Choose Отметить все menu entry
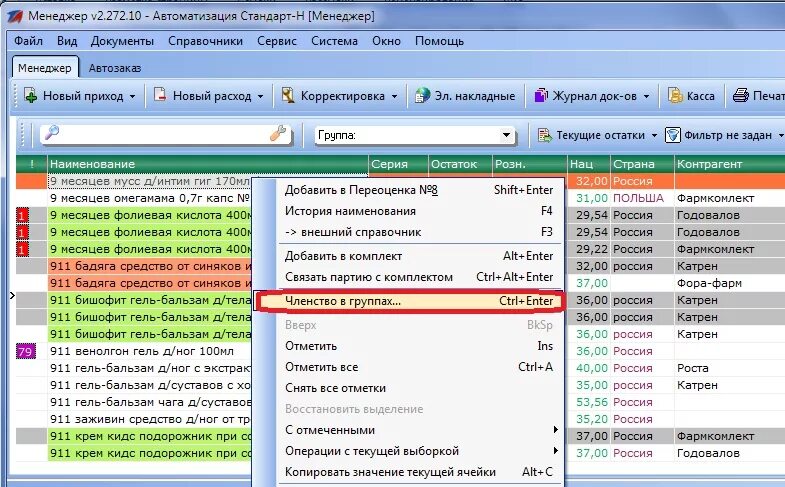Viewport: 785px width, 487px height. point(419,367)
